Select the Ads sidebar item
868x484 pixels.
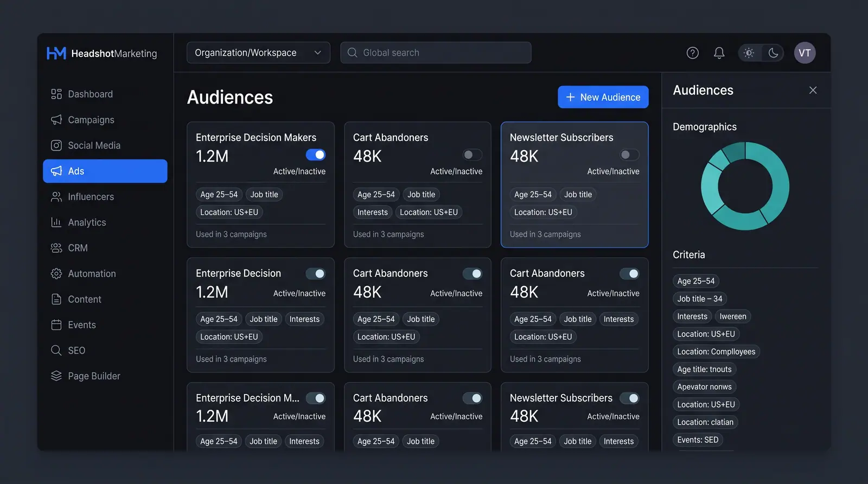coord(105,171)
